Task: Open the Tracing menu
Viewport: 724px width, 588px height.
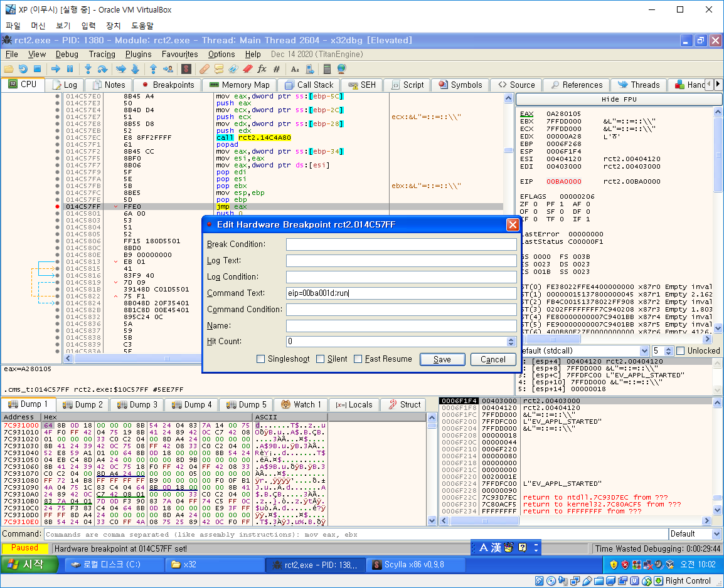Action: point(102,55)
